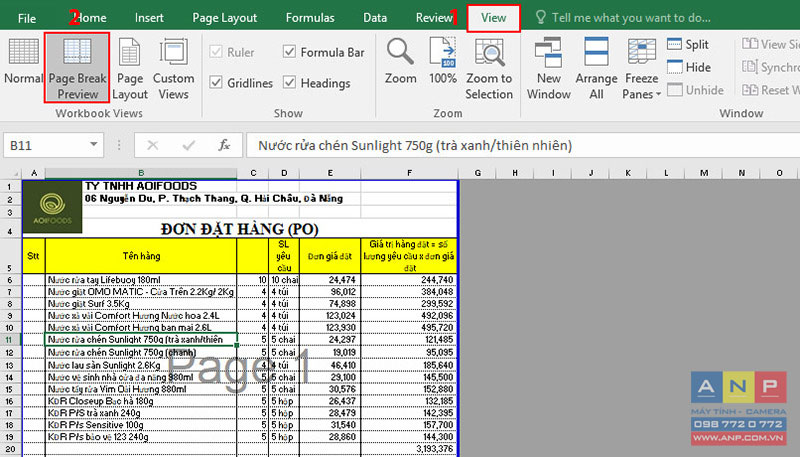
Task: Select row 11 header
Action: 10,340
